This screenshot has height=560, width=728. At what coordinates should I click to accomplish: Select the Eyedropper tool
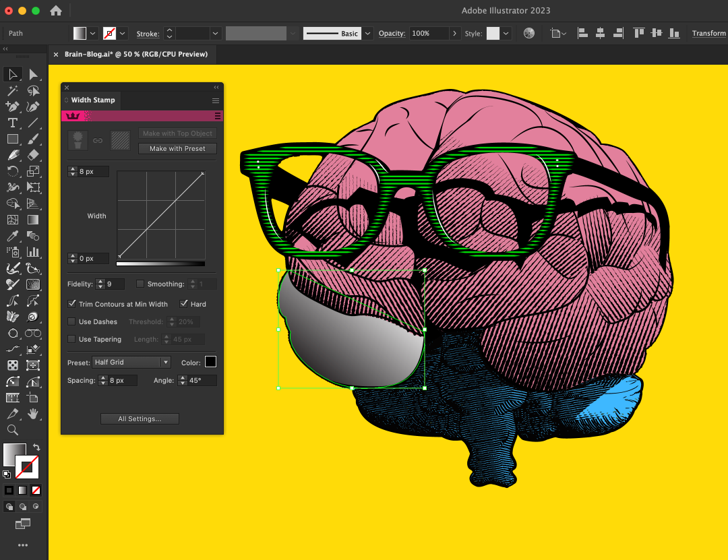coord(13,236)
